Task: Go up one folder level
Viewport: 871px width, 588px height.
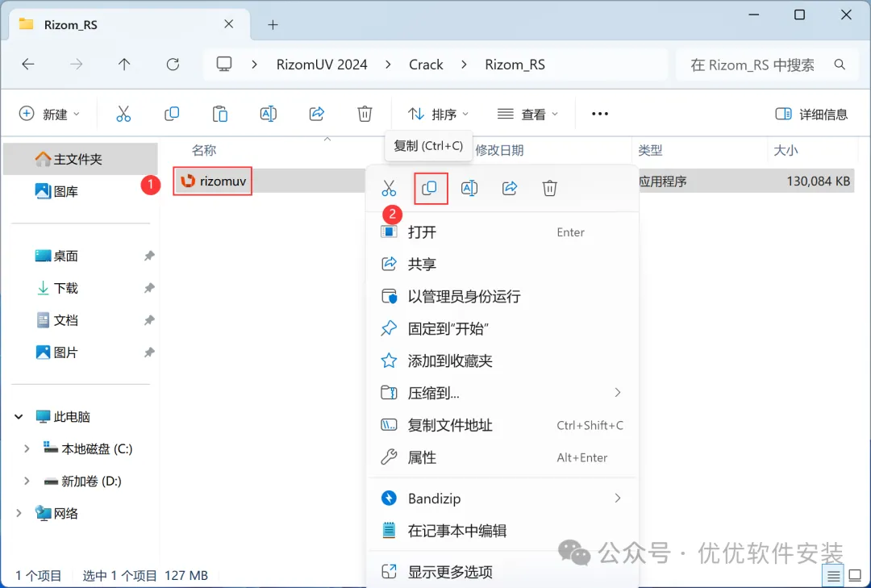Action: pos(124,65)
